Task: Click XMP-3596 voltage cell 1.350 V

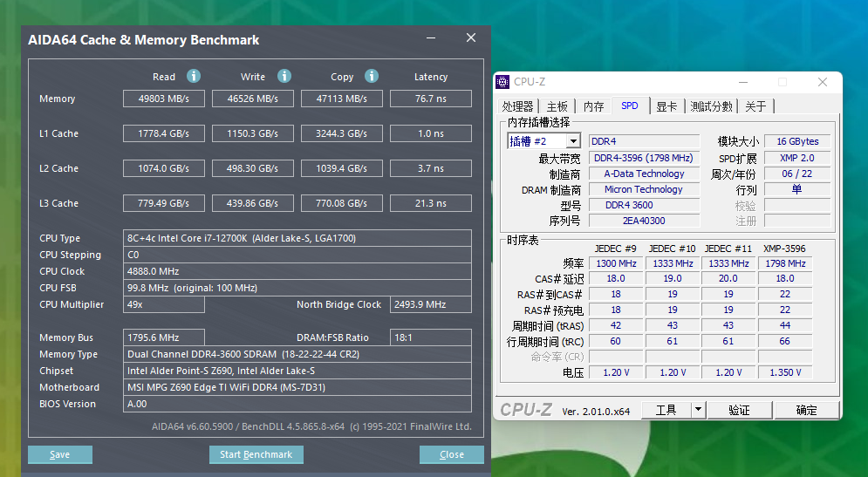Action: (785, 372)
